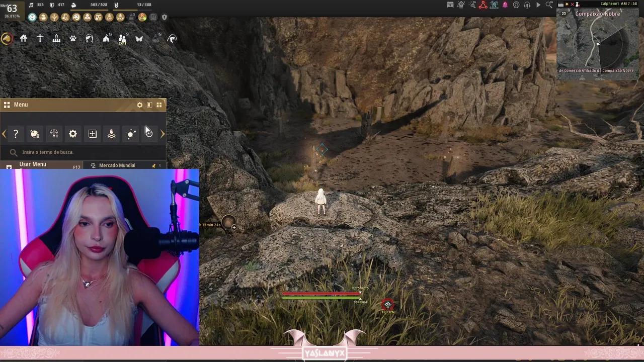The width and height of the screenshot is (644, 362).
Task: Click the play arrow icon in top bar
Action: click(538, 5)
